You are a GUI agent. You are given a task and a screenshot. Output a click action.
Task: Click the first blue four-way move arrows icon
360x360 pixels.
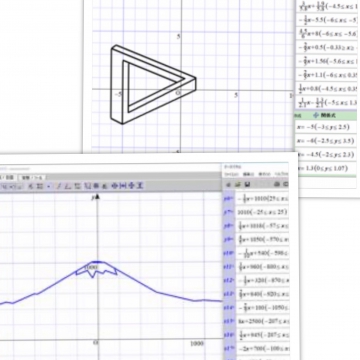(114, 186)
